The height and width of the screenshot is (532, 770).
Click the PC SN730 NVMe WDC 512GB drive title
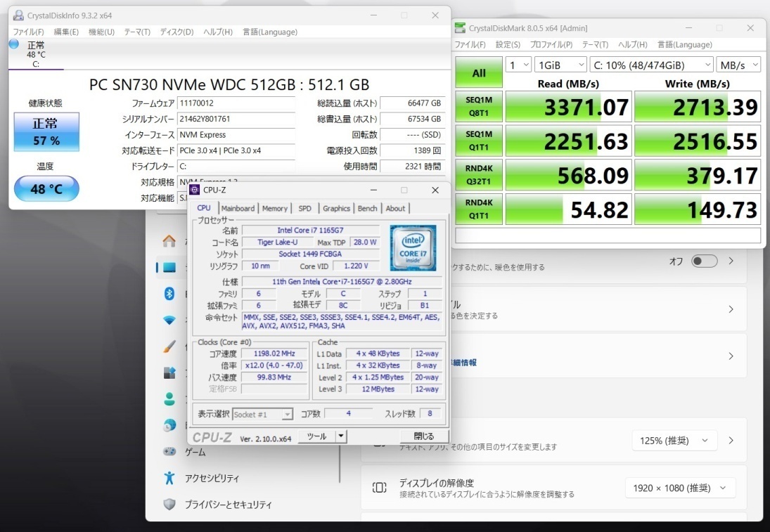click(x=229, y=84)
